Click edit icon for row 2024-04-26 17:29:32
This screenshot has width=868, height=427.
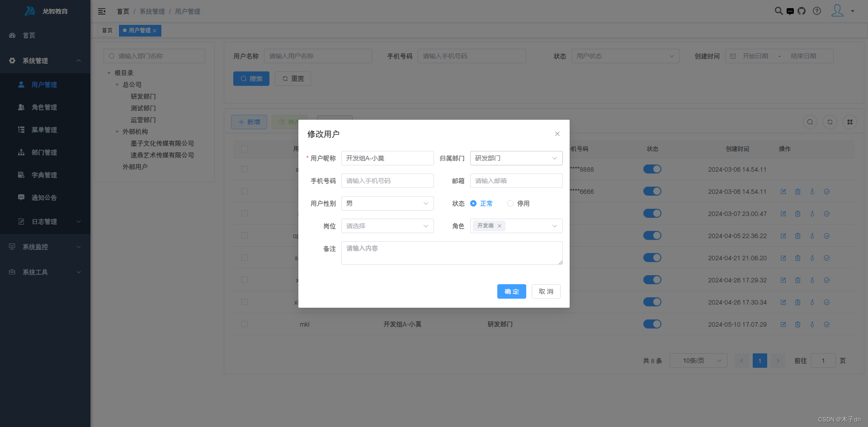coord(783,280)
